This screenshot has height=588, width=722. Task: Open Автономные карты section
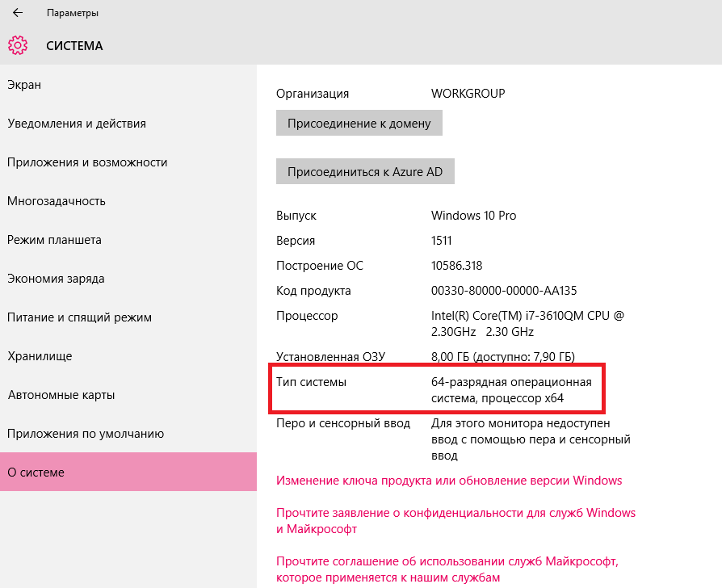[61, 395]
